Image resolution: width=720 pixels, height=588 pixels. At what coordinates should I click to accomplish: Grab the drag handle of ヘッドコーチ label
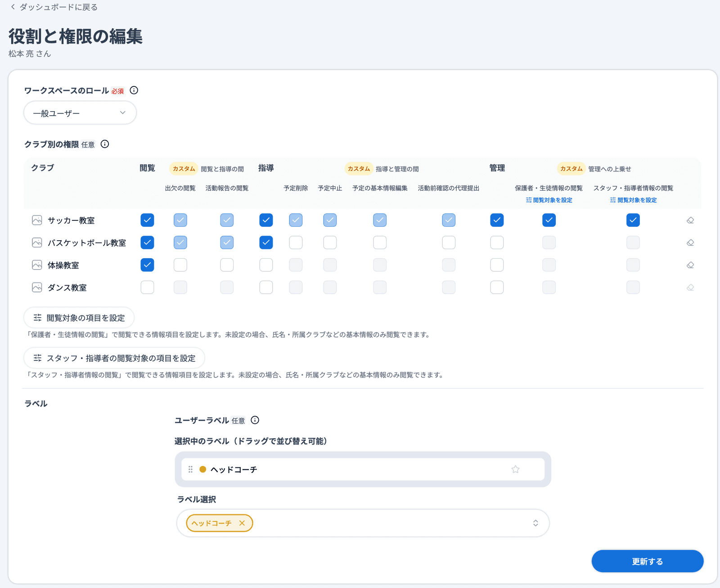pos(190,469)
